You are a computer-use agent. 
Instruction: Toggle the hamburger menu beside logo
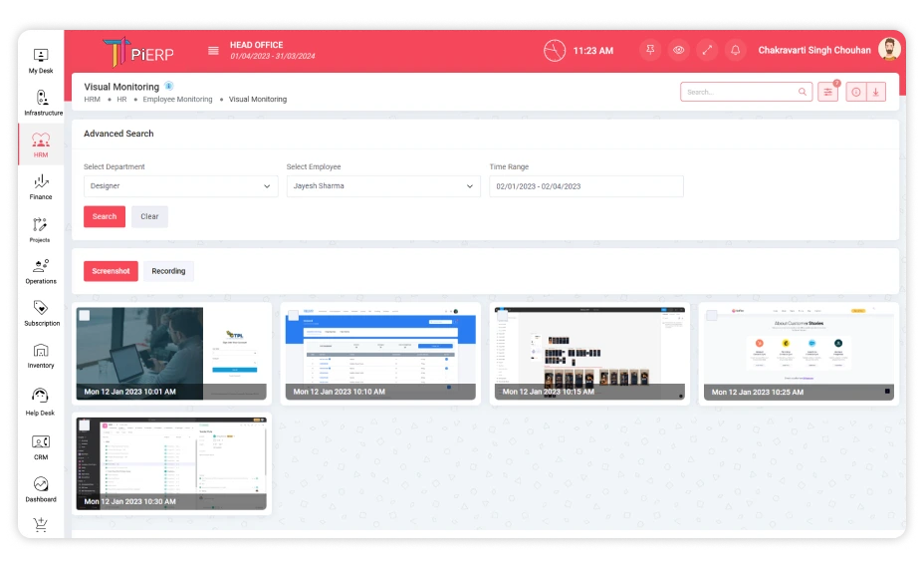click(x=213, y=51)
